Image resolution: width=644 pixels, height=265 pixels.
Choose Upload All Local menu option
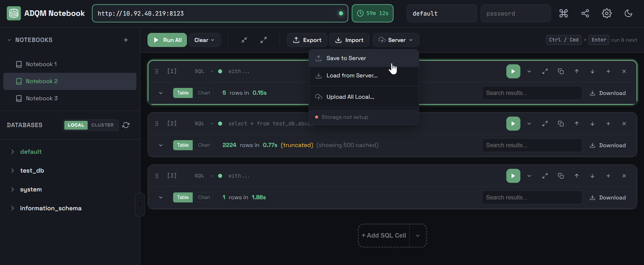click(x=350, y=97)
